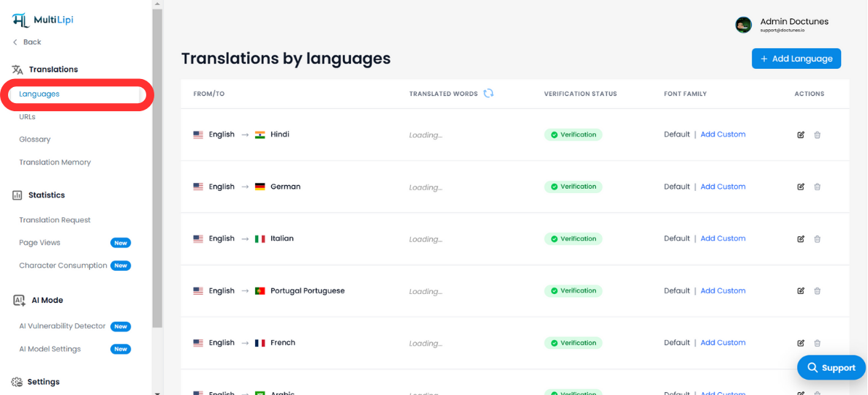Image resolution: width=868 pixels, height=395 pixels.
Task: Add Custom font for German
Action: tap(723, 186)
